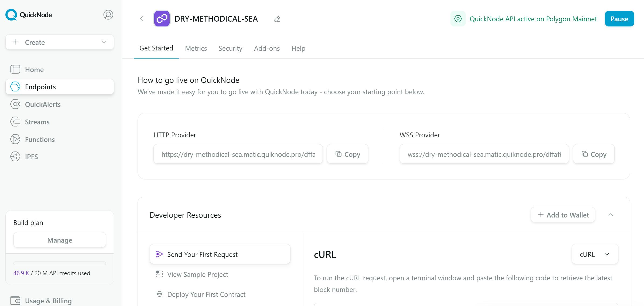The width and height of the screenshot is (644, 306).
Task: Click the Polygon chain icon
Action: (162, 19)
